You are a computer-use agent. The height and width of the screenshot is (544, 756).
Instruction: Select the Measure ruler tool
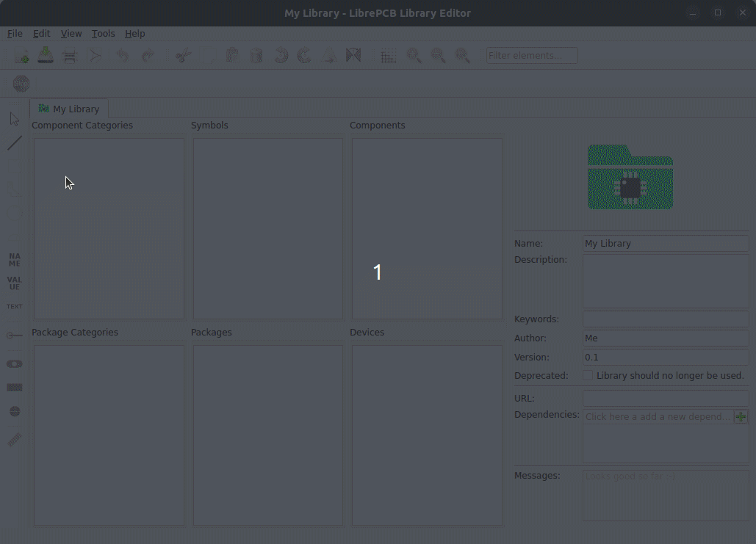click(15, 440)
